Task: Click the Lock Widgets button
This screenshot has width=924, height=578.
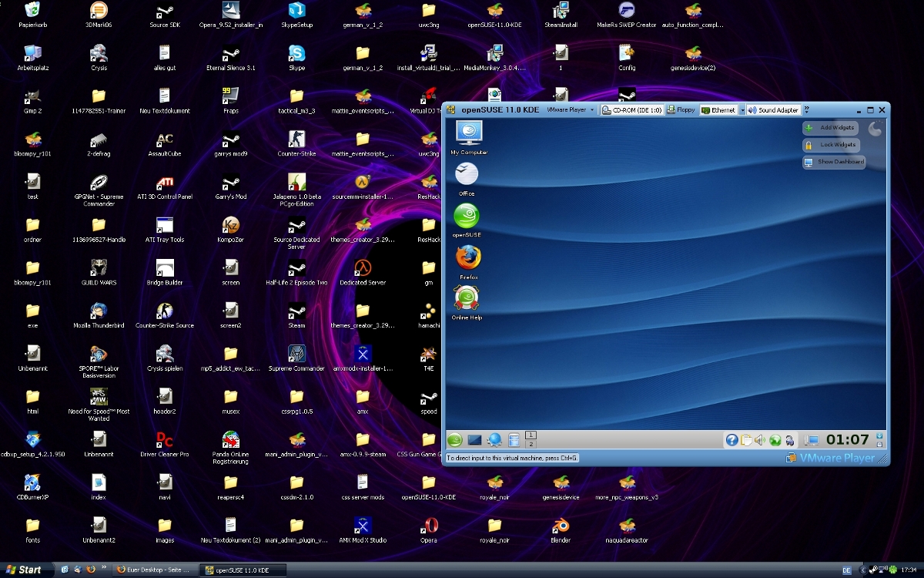Action: tap(831, 145)
